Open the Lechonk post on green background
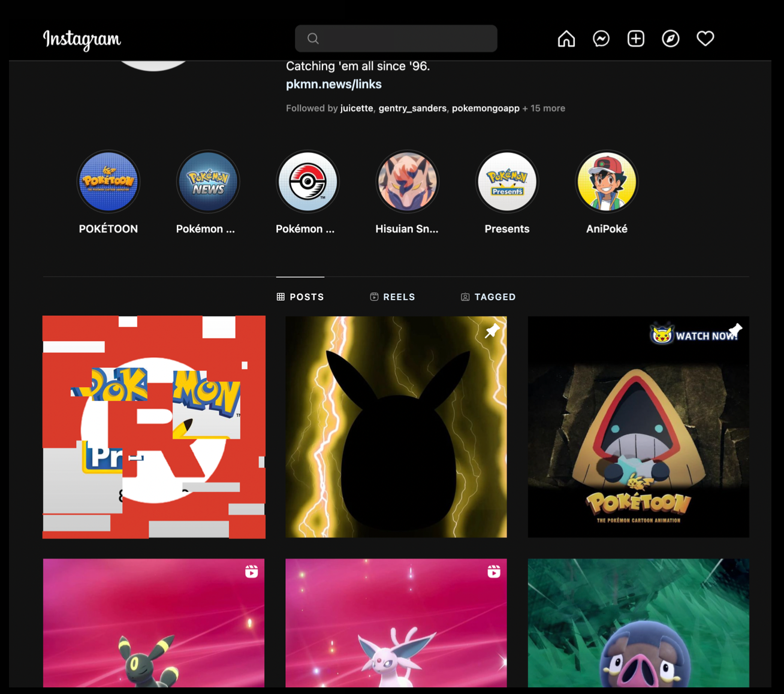 pyautogui.click(x=638, y=623)
